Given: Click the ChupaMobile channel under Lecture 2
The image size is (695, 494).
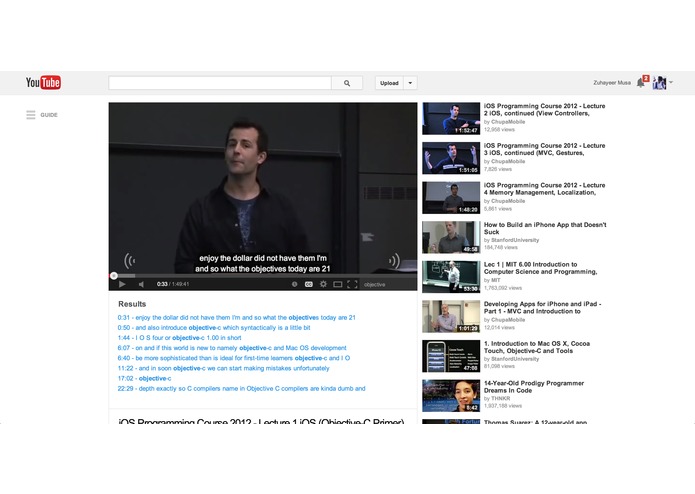Looking at the screenshot, I should 508,122.
